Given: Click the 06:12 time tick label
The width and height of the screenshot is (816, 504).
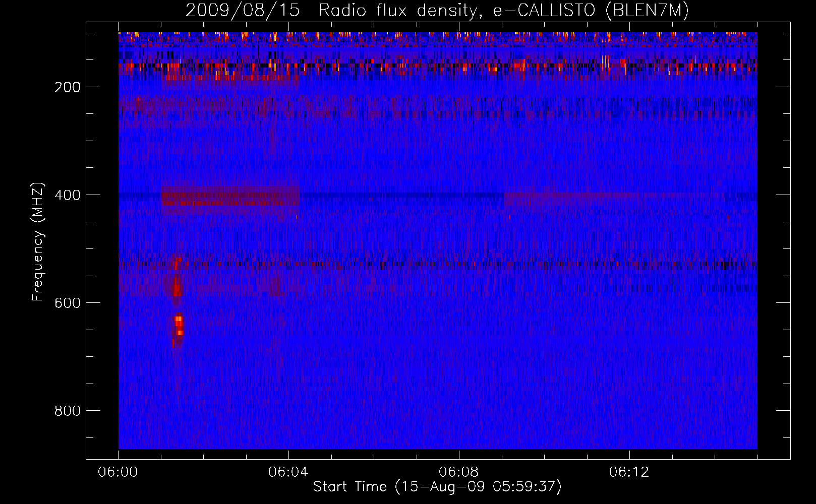Looking at the screenshot, I should point(629,472).
